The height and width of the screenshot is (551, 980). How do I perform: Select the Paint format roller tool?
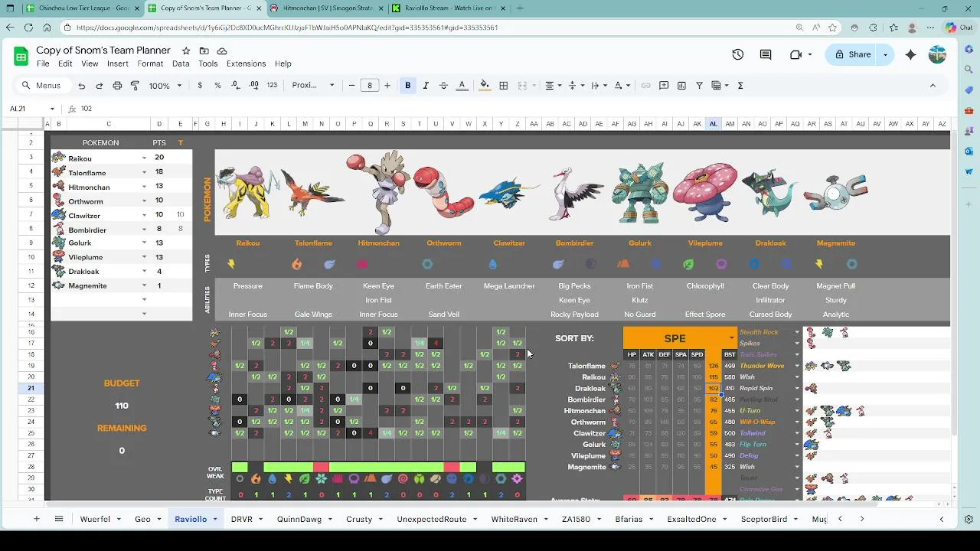[136, 86]
